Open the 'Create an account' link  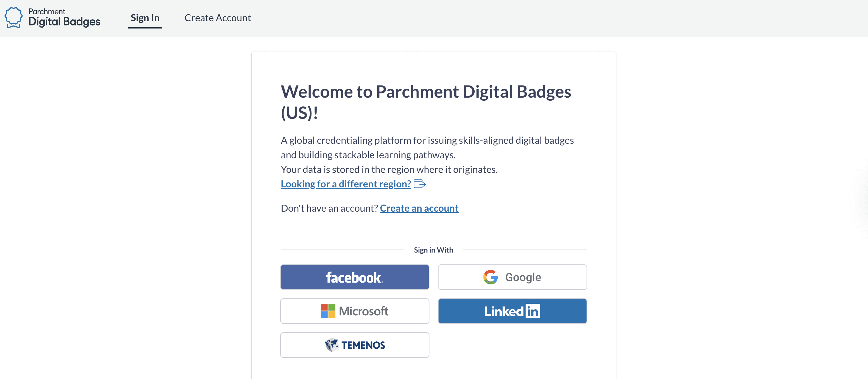pos(419,208)
